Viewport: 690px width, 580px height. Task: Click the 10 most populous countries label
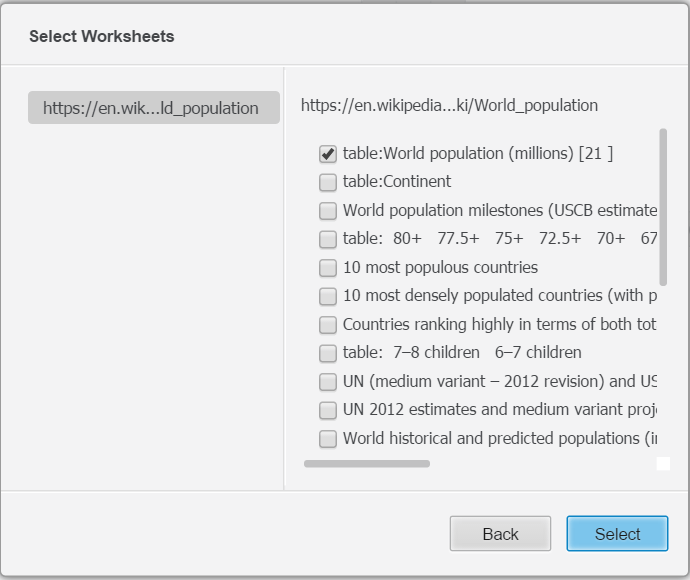[x=440, y=267]
